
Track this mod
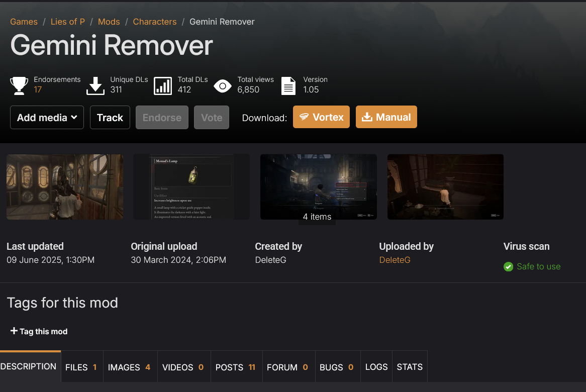pos(110,117)
